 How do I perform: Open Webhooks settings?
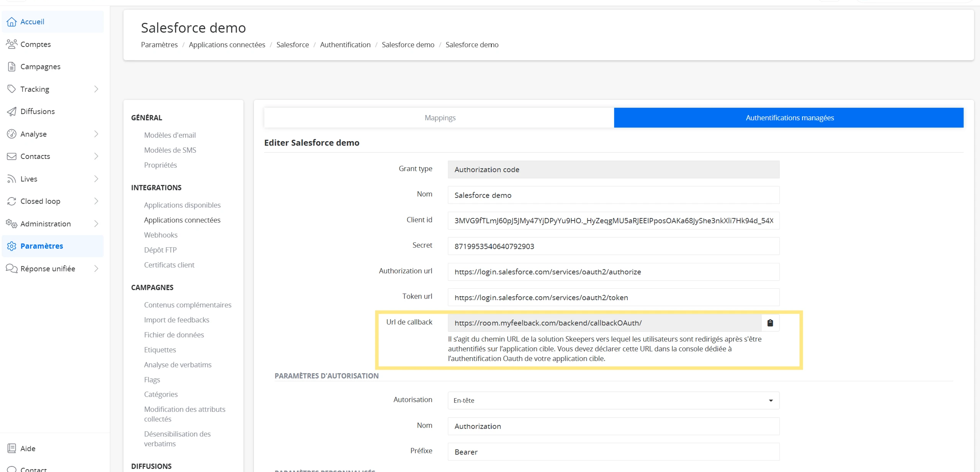(x=161, y=235)
